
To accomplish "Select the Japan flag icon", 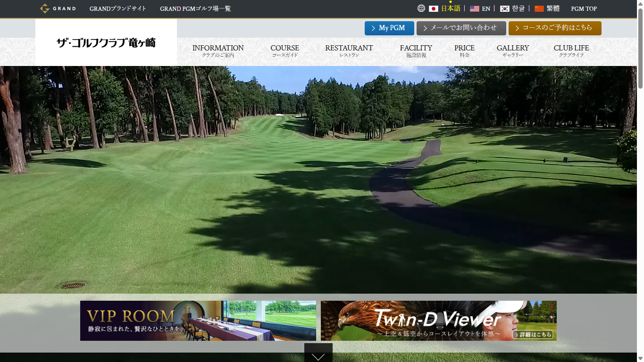I will click(x=434, y=8).
